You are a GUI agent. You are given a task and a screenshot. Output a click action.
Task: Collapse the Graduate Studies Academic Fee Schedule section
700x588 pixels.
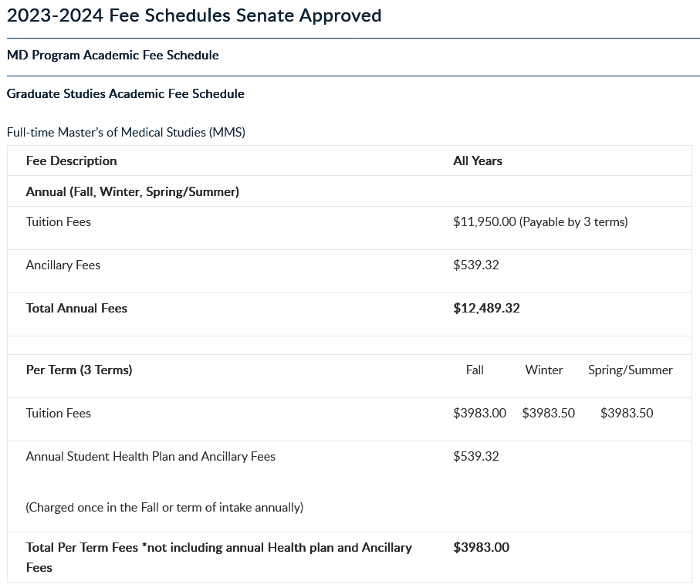click(125, 94)
